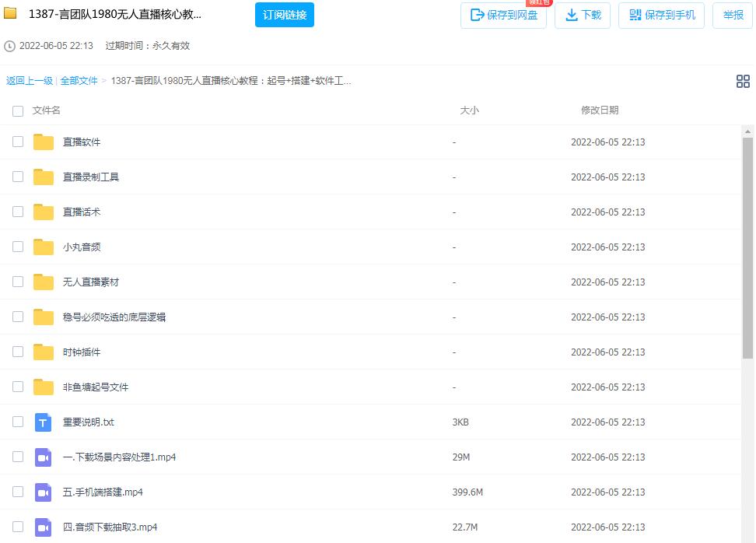The image size is (756, 543).
Task: Open the file name 重要说明.txt
Action: (x=88, y=422)
